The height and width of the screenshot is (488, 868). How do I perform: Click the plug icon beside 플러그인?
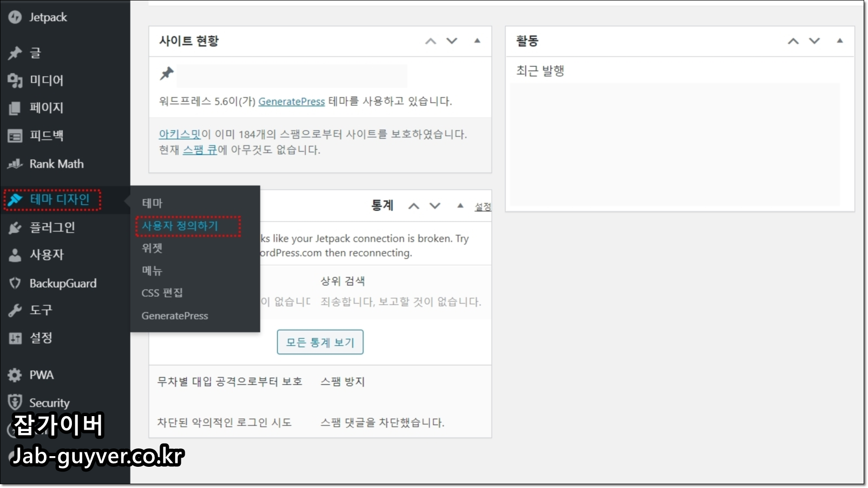[15, 228]
